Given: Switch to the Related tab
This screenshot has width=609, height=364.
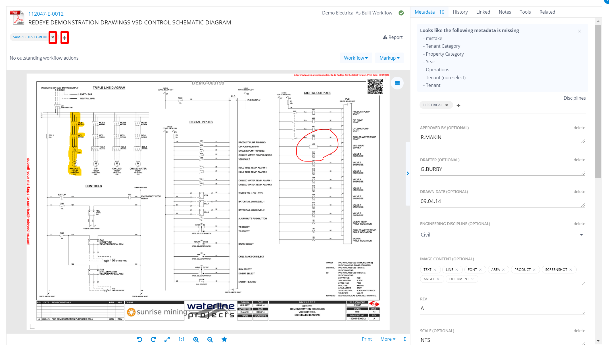Looking at the screenshot, I should [x=547, y=12].
